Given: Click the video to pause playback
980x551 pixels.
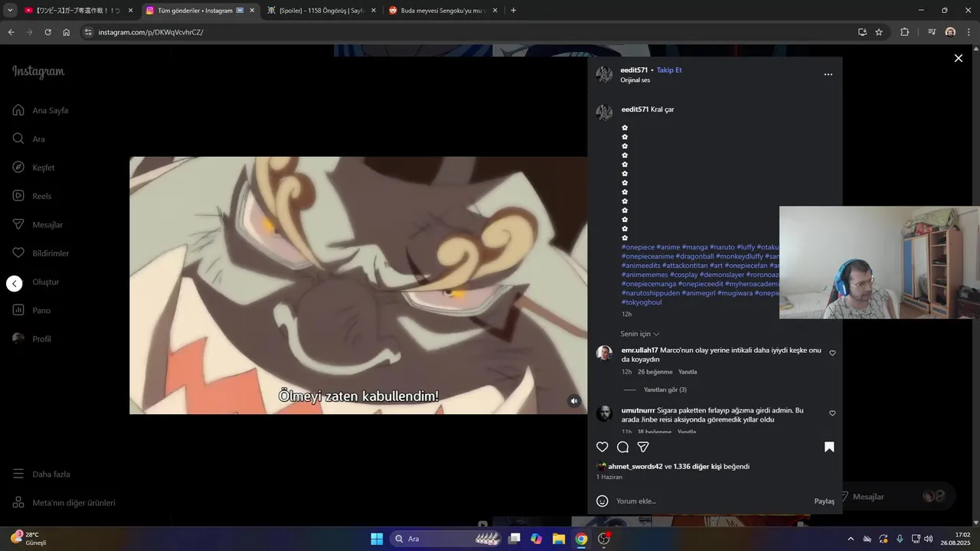Looking at the screenshot, I should [x=358, y=285].
